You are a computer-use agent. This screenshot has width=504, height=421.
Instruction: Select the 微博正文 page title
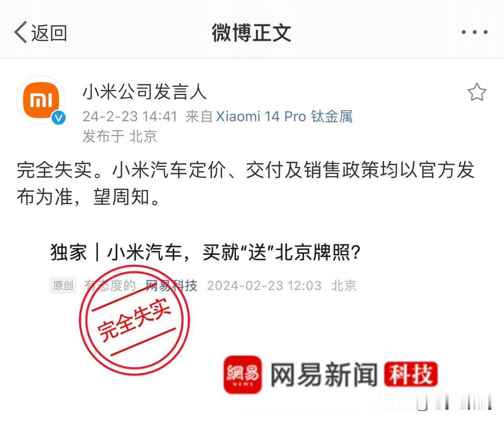(x=252, y=33)
